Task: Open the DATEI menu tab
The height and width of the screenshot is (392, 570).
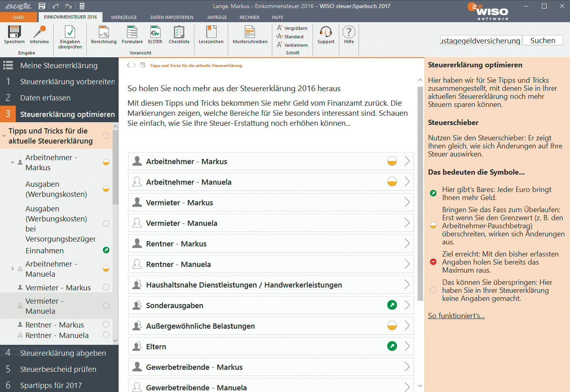Action: [19, 17]
